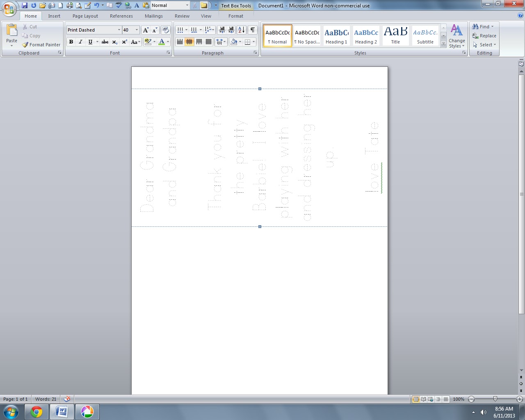The image size is (525, 420).
Task: Open the Clipboard pane launcher
Action: pos(60,53)
